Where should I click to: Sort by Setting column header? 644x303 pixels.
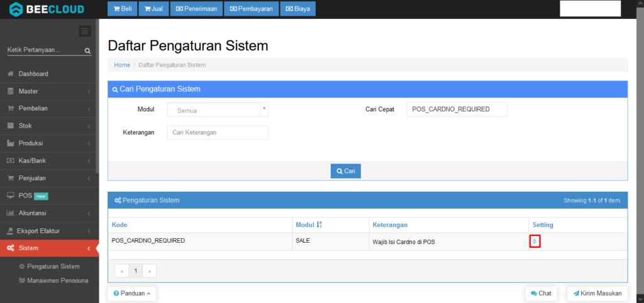pos(543,225)
